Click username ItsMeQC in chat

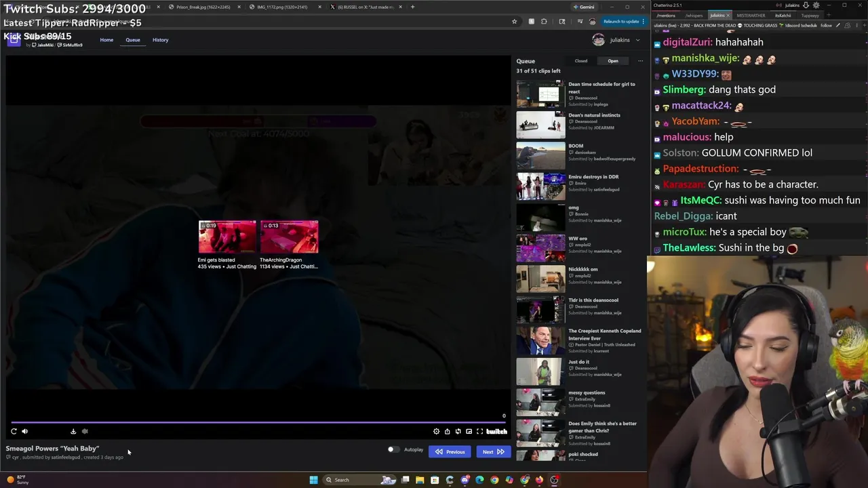tap(700, 200)
